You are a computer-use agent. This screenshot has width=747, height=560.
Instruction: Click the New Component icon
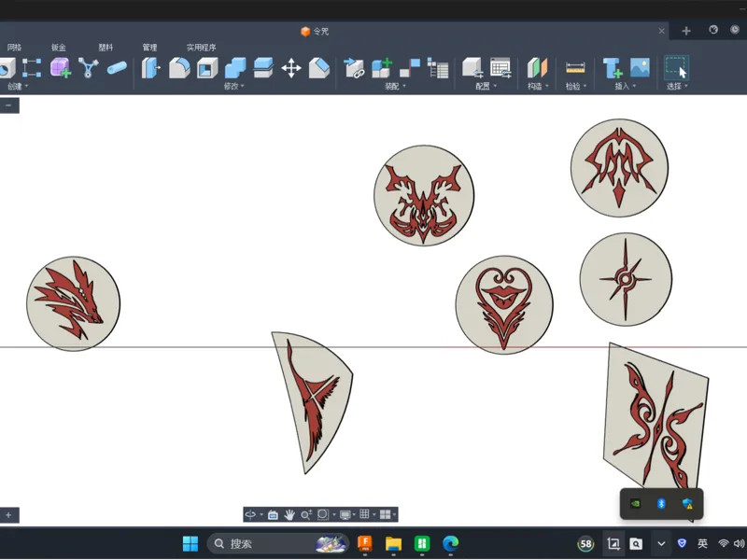point(382,67)
